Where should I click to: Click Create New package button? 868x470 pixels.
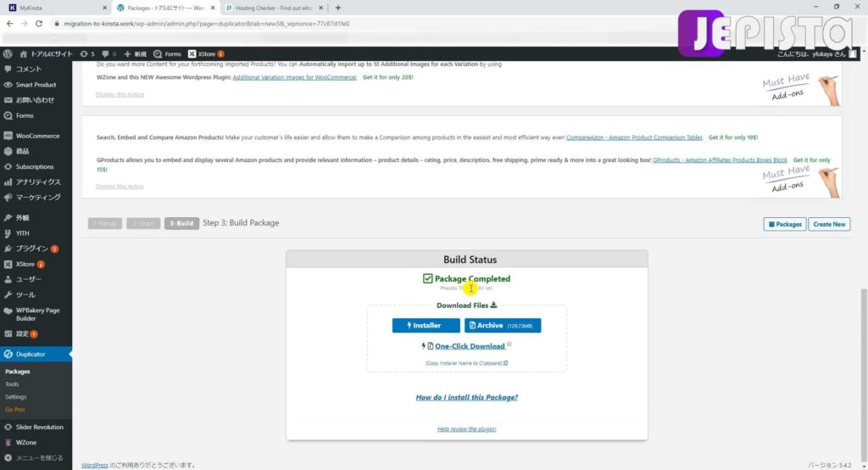(x=829, y=224)
